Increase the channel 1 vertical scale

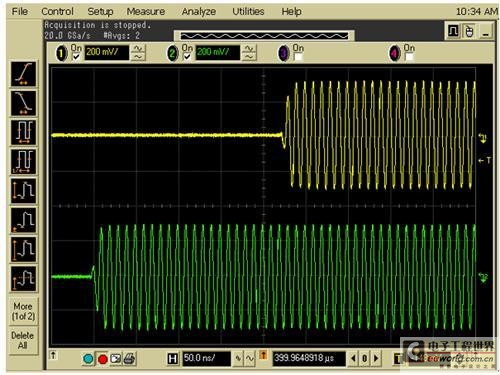point(138,49)
